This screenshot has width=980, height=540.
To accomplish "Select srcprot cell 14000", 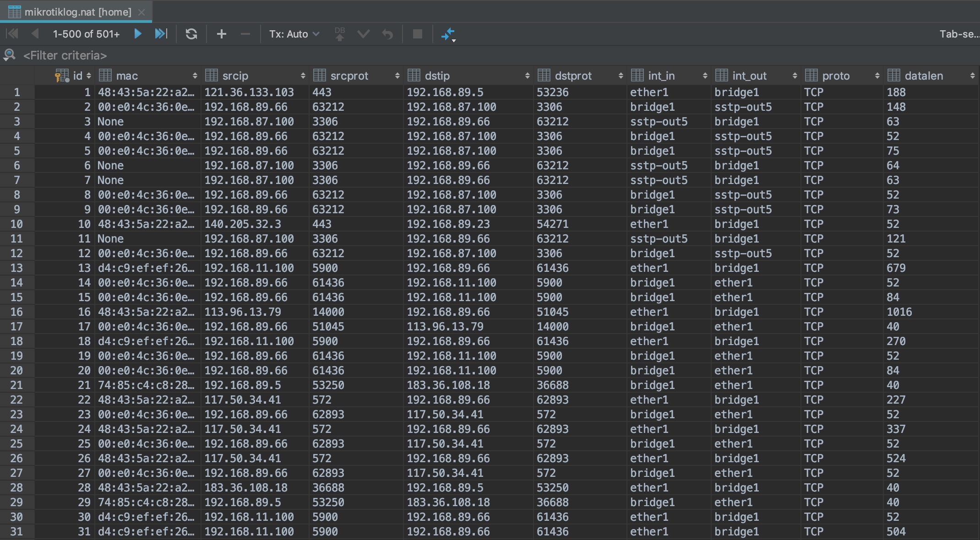I will 356,312.
